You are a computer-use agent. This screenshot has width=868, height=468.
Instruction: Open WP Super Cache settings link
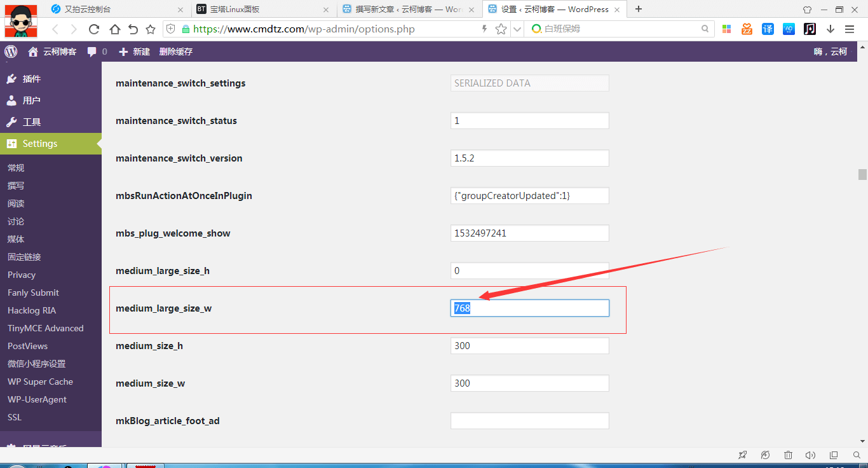pyautogui.click(x=40, y=382)
